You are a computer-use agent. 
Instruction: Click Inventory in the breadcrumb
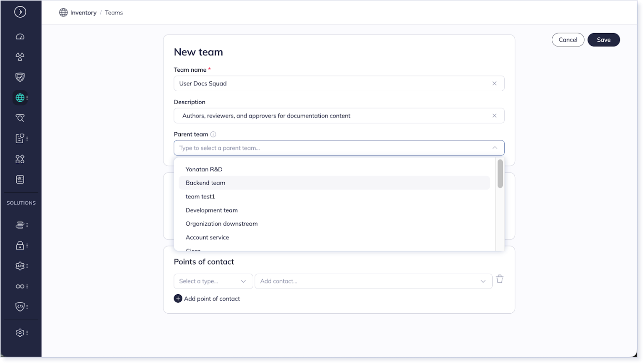(83, 13)
